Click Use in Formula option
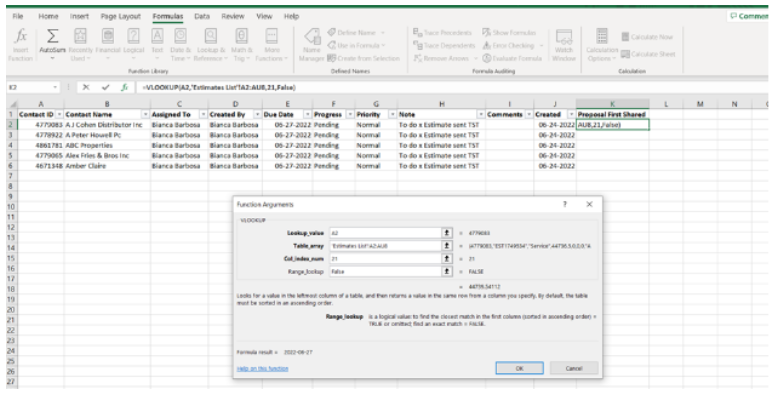 [x=356, y=46]
